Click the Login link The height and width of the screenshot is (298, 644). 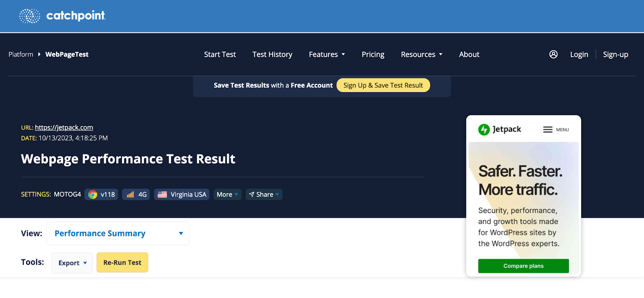(x=579, y=54)
